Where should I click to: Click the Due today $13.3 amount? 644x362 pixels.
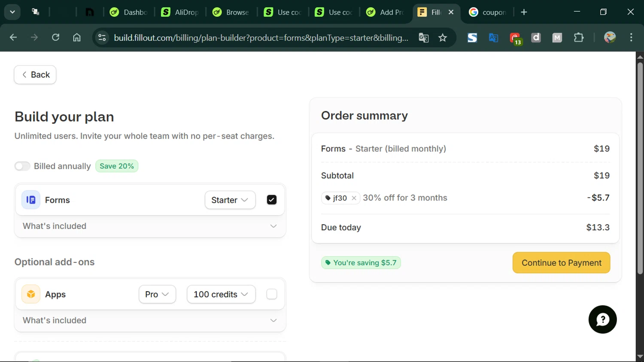(x=598, y=228)
